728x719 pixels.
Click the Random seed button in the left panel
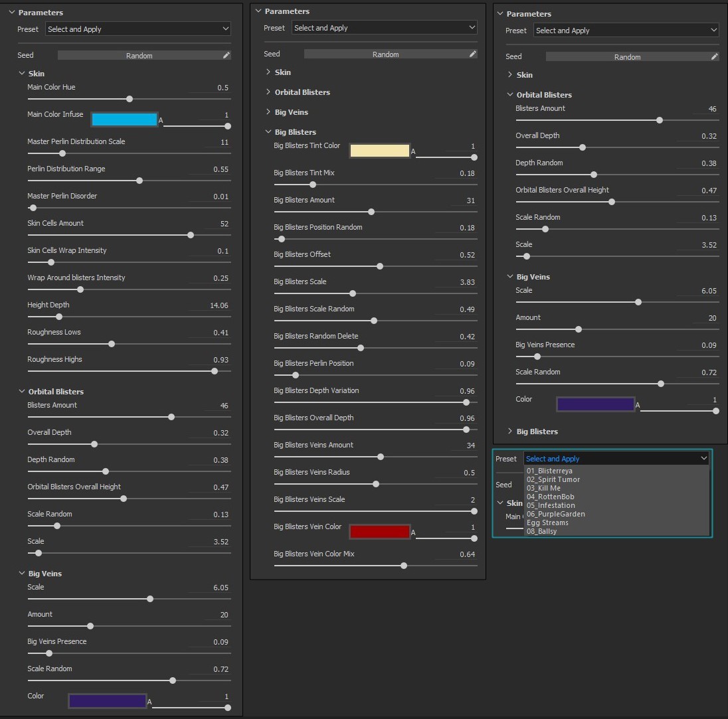click(139, 55)
